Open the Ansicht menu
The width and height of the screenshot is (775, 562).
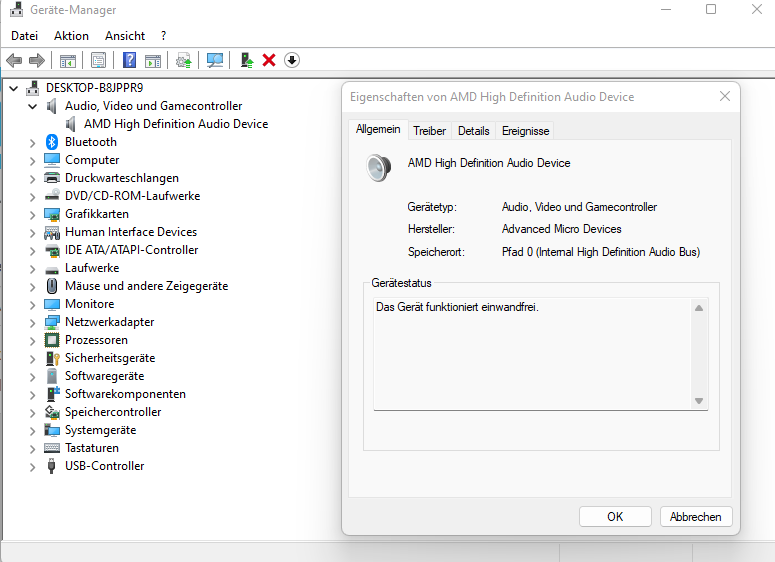point(125,36)
